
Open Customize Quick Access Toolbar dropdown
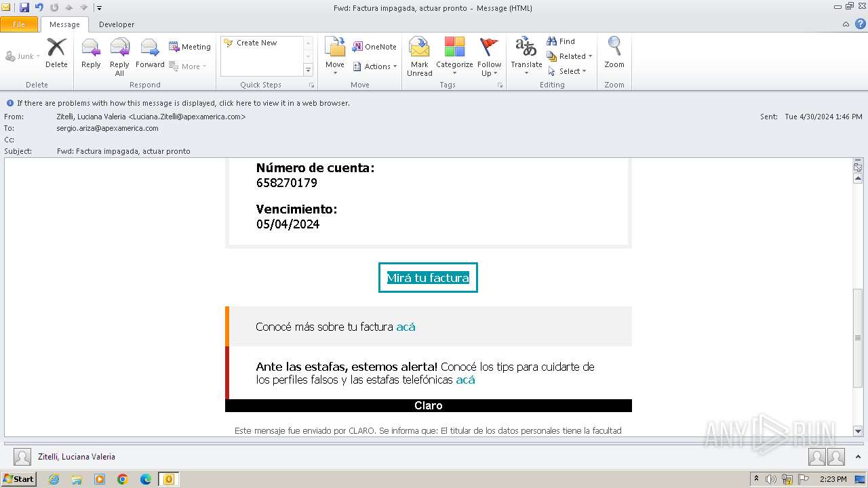tap(99, 8)
